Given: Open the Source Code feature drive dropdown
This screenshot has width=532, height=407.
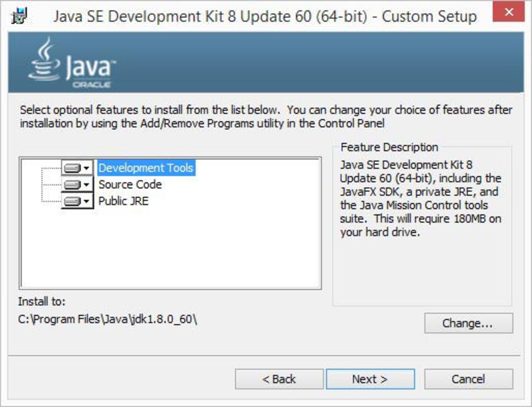Looking at the screenshot, I should pos(77,184).
